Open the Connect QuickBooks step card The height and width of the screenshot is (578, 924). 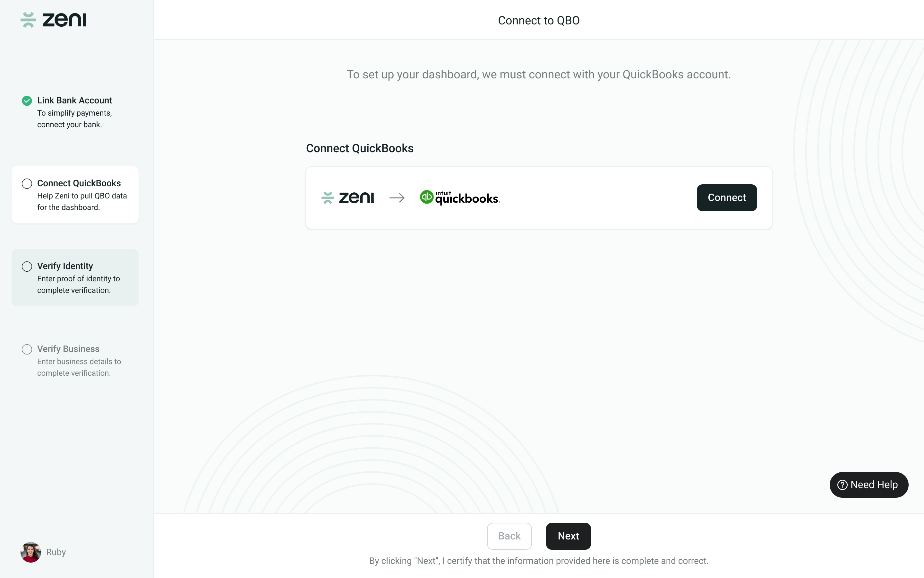[75, 195]
